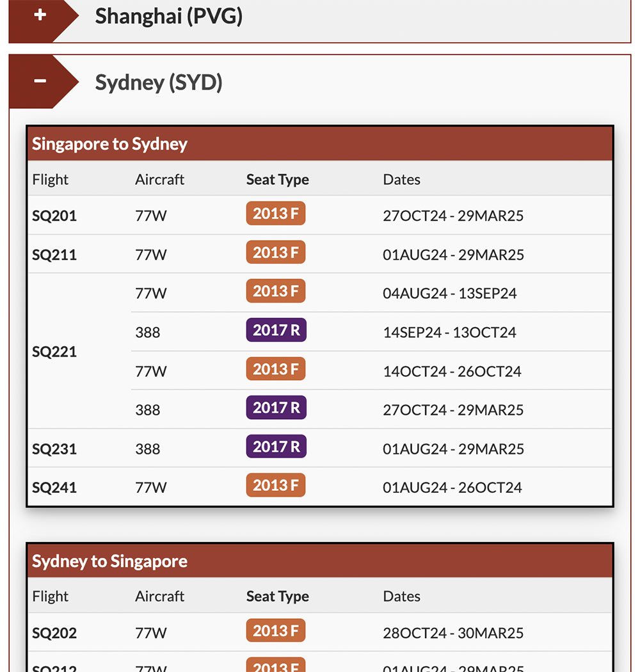This screenshot has height=672, width=640.
Task: Click 2013 F badge dated 14OCT24 - 26OCT24
Action: coord(275,369)
